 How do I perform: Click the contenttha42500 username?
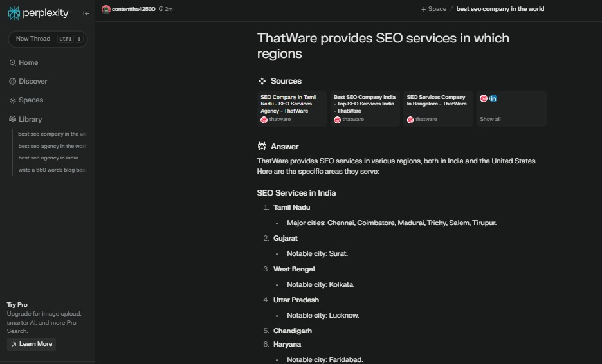point(134,9)
